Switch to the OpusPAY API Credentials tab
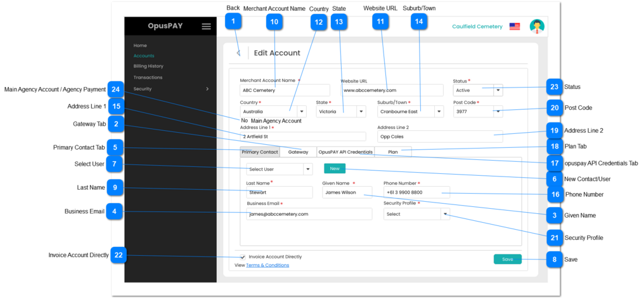 point(345,152)
